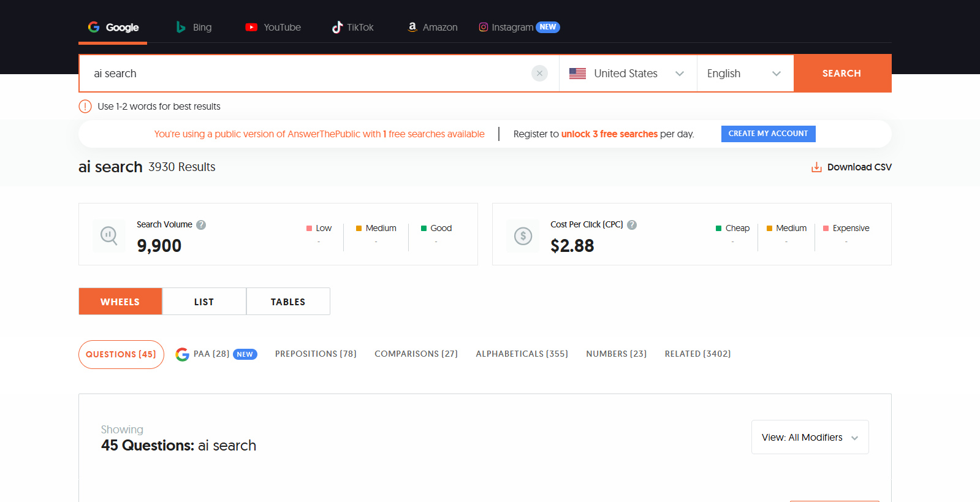This screenshot has width=980, height=502.
Task: Select the WHEELS view
Action: pos(120,302)
